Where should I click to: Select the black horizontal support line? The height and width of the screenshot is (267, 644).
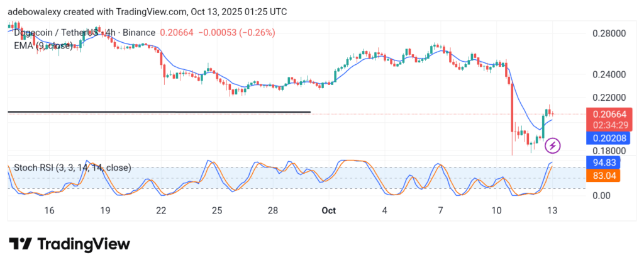(x=159, y=112)
